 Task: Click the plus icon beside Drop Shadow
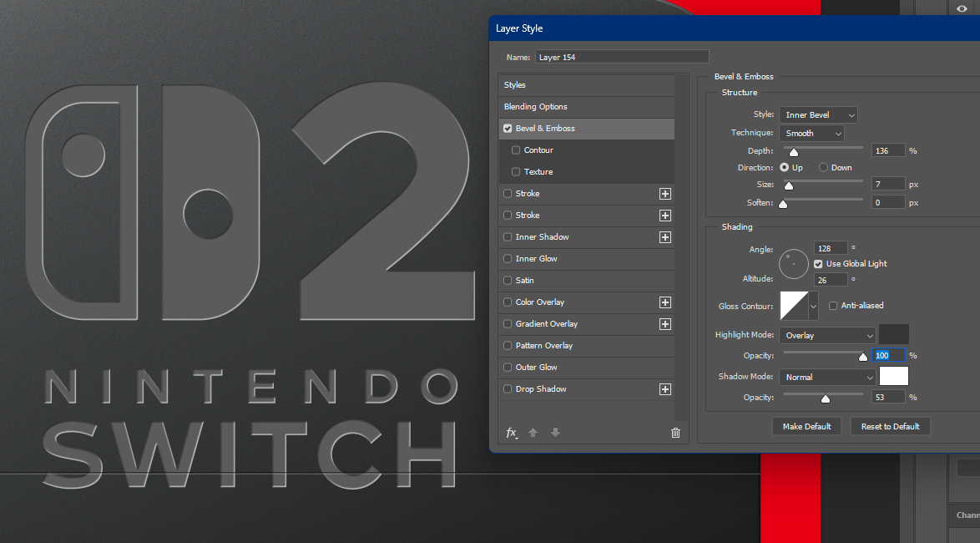pyautogui.click(x=665, y=389)
